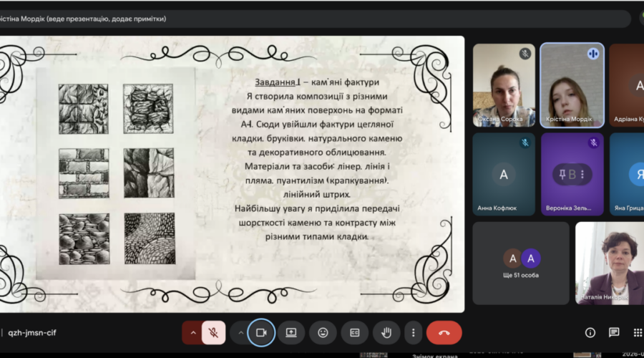This screenshot has height=358, width=644.
Task: Click the muted mic icon on Анна Кофлюк's tile
Action: click(525, 142)
